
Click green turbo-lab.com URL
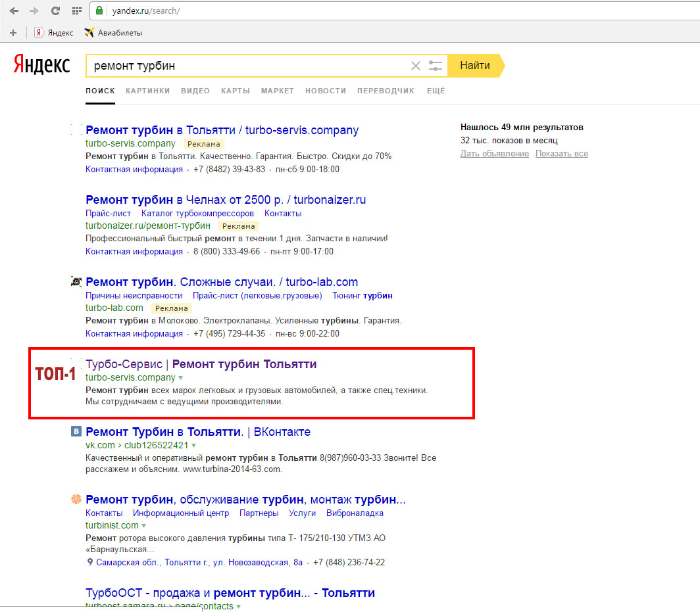[x=114, y=308]
